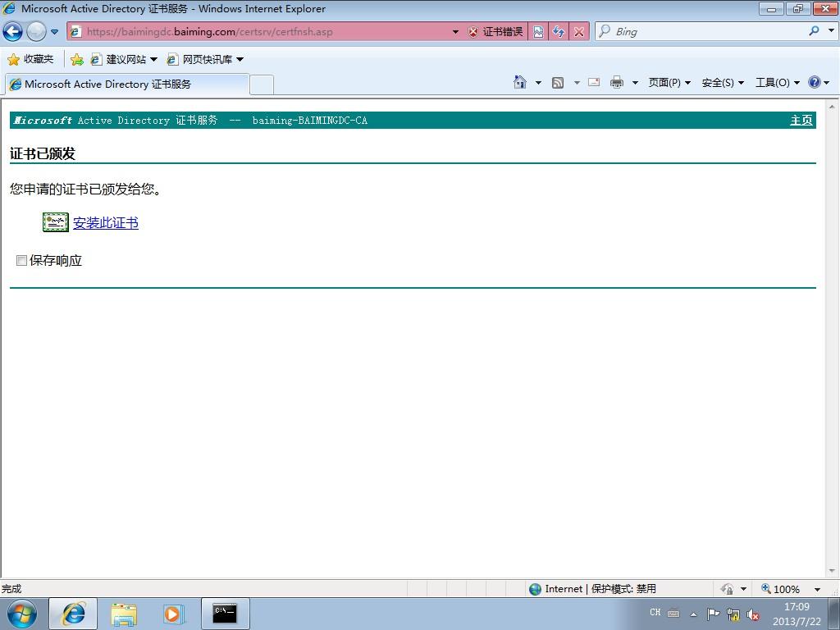
Task: Click the keyboard icon in tray
Action: click(674, 613)
